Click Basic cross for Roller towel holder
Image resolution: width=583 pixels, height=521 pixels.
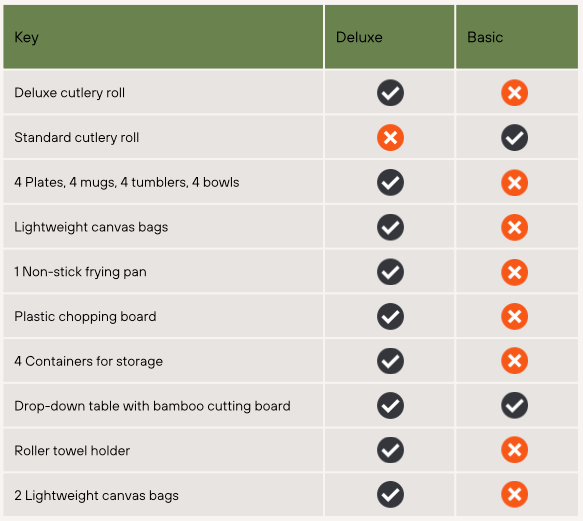pos(514,450)
